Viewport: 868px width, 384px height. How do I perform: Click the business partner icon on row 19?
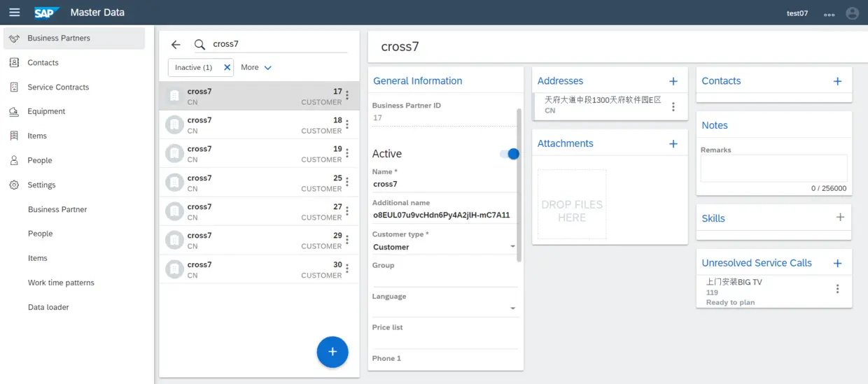[174, 153]
